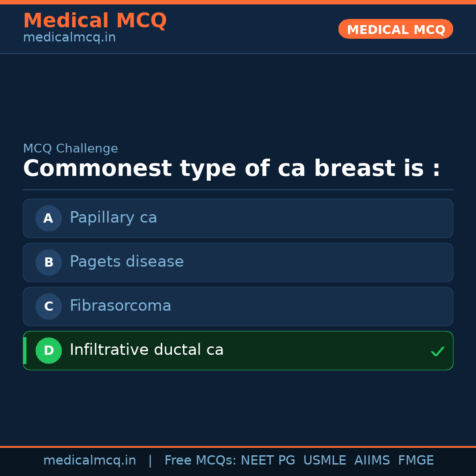Click the green accent bar beside option D
This screenshot has width=476, height=476.
click(24, 350)
